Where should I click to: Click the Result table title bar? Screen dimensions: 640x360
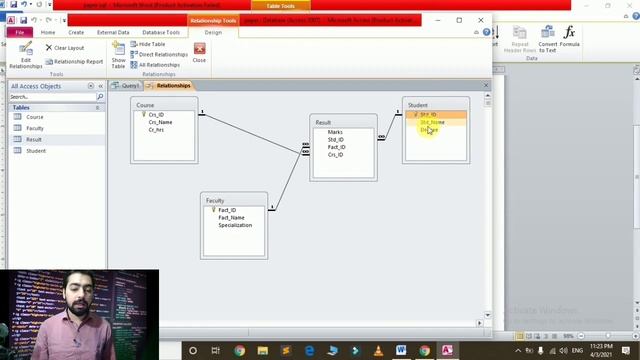[343, 122]
